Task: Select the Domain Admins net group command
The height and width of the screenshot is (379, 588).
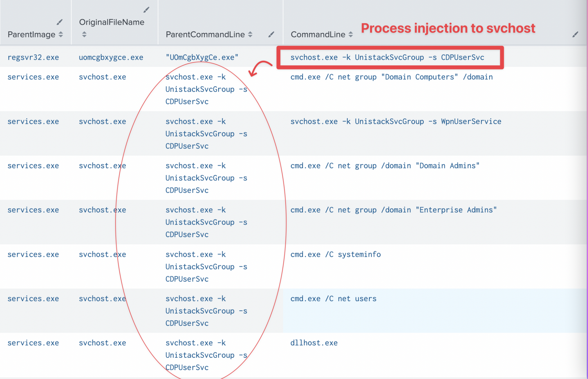Action: [x=384, y=166]
